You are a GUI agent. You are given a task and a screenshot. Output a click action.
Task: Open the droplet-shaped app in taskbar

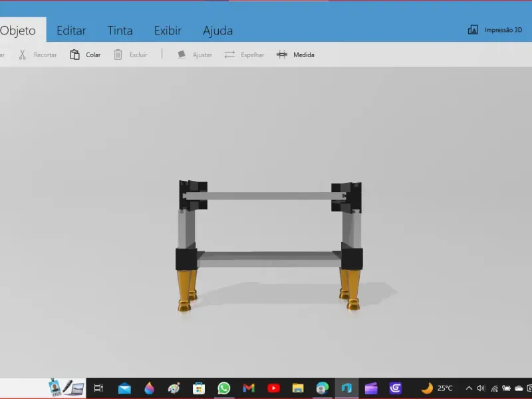coord(149,388)
